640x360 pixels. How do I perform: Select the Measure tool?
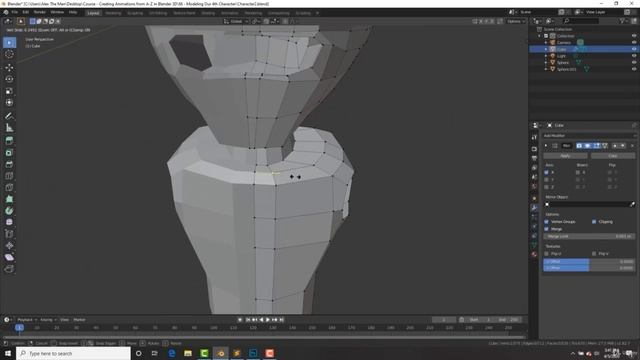[x=9, y=128]
